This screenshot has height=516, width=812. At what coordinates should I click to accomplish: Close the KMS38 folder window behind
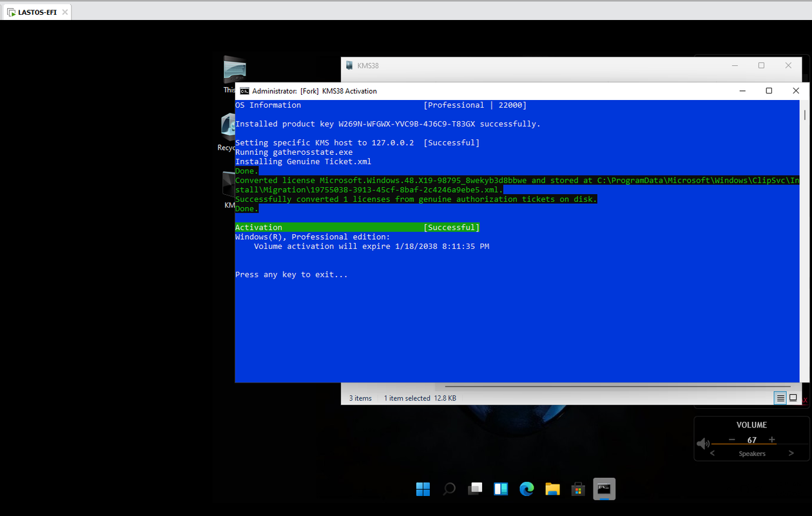[788, 65]
